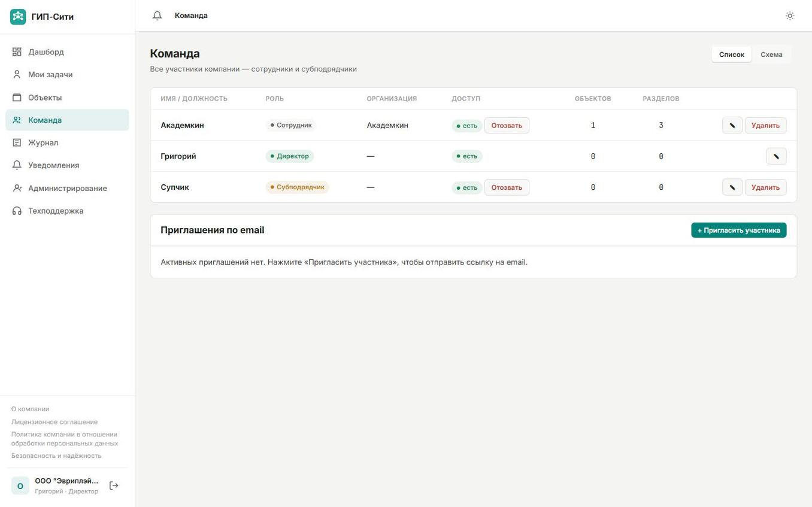Click the Объекты folder icon in sidebar
This screenshot has width=812, height=507.
point(17,98)
